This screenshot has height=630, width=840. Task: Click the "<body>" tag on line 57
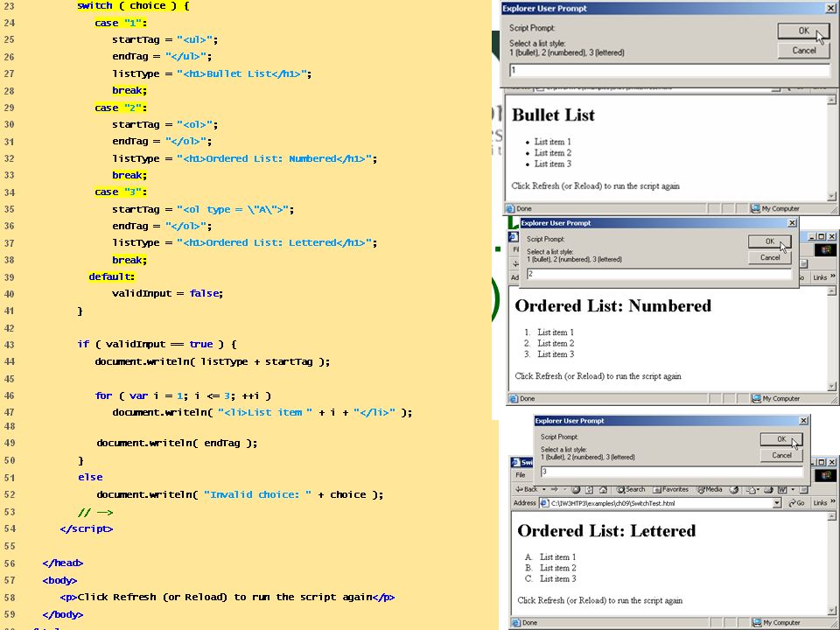click(x=59, y=580)
